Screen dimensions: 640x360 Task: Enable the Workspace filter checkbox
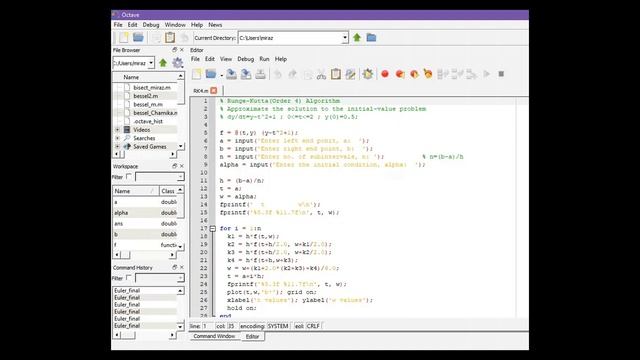coord(129,176)
